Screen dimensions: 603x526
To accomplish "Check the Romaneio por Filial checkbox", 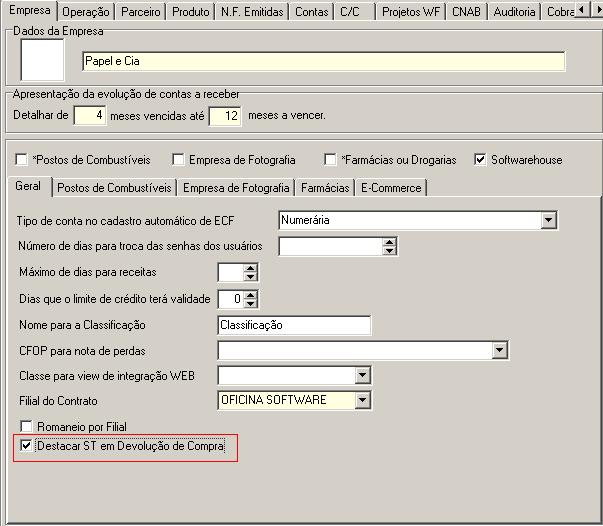I will point(26,426).
